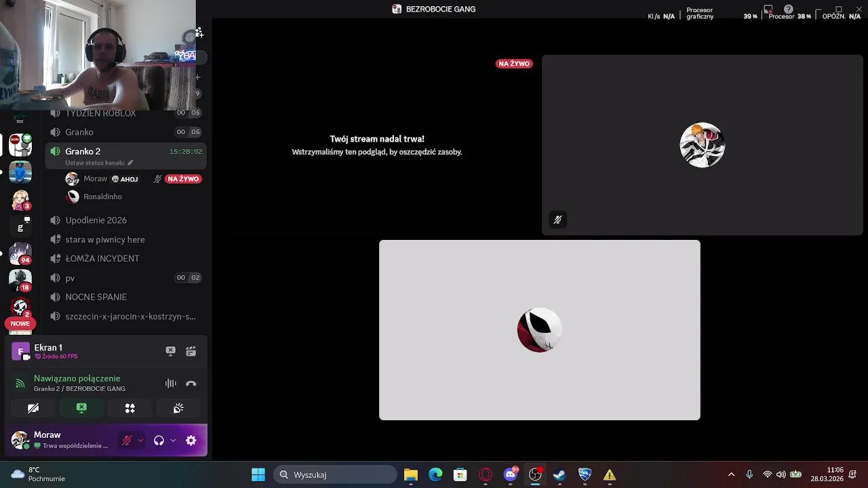Click the Moraw user avatar in the bottom panel
This screenshot has height=488, width=868.
coord(20,440)
